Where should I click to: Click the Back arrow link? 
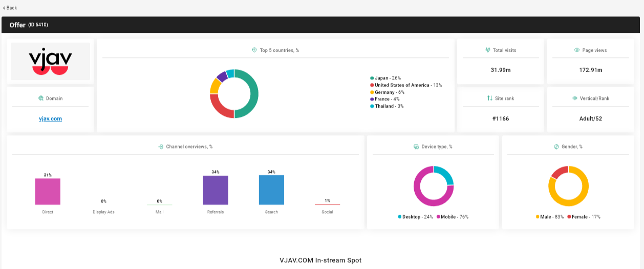coord(10,8)
